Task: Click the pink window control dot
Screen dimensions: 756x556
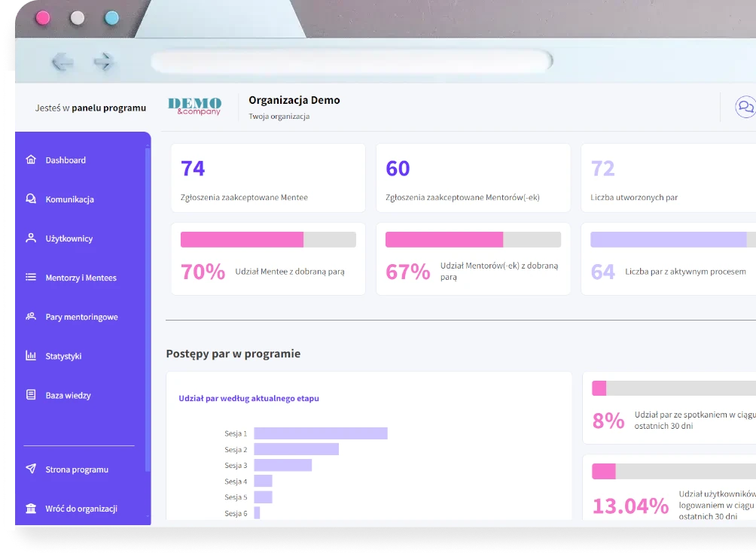Action: tap(43, 18)
